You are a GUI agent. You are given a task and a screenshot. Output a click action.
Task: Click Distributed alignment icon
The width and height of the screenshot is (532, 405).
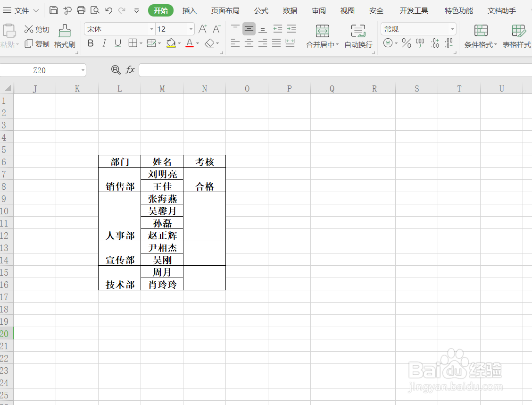(x=290, y=43)
